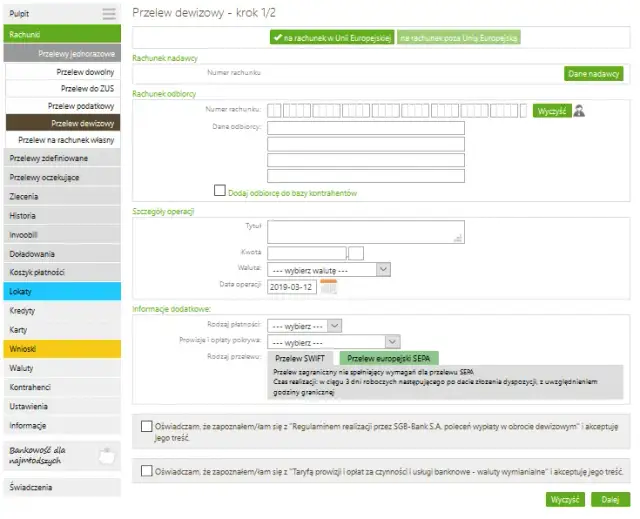This screenshot has width=640, height=519.
Task: Open the hamburger menu next to Pulpit
Action: 109,14
